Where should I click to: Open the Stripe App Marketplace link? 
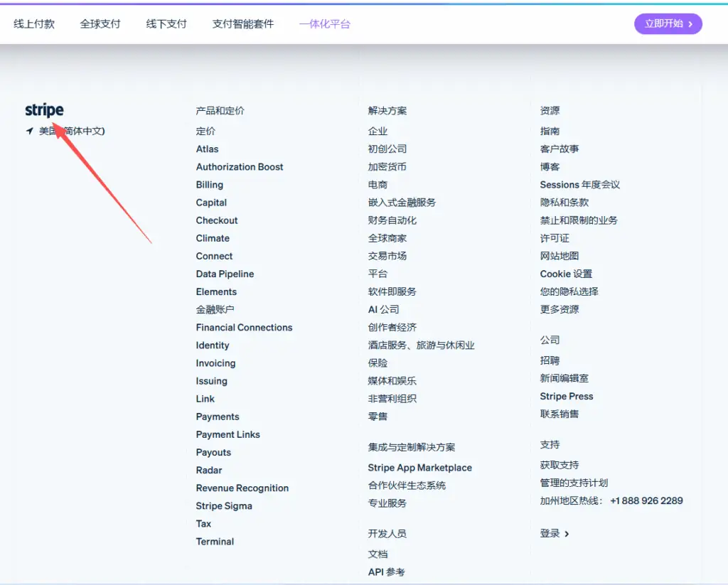[419, 468]
